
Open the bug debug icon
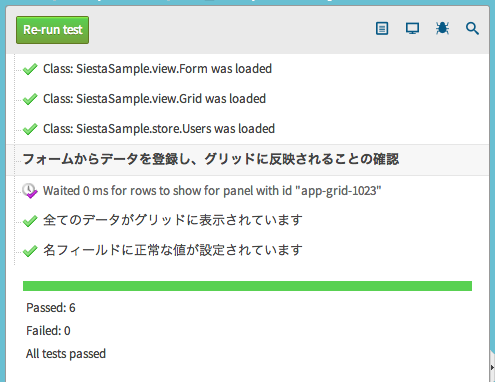(x=442, y=29)
